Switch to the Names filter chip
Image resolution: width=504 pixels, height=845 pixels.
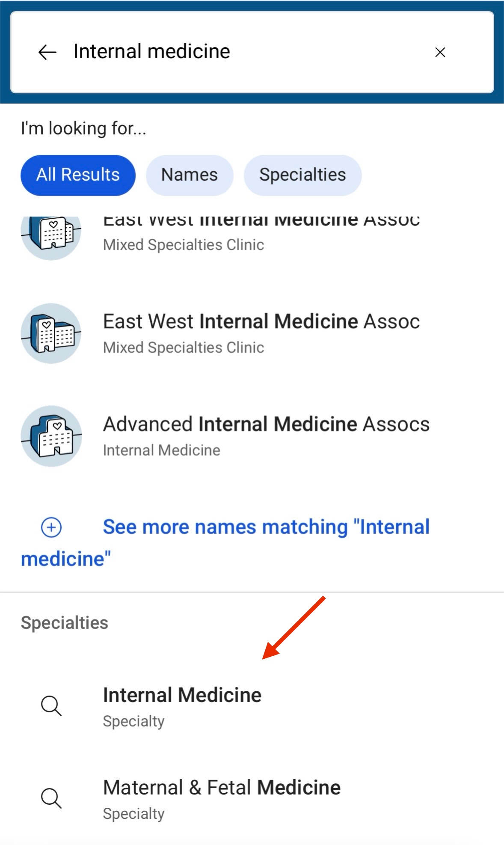189,175
